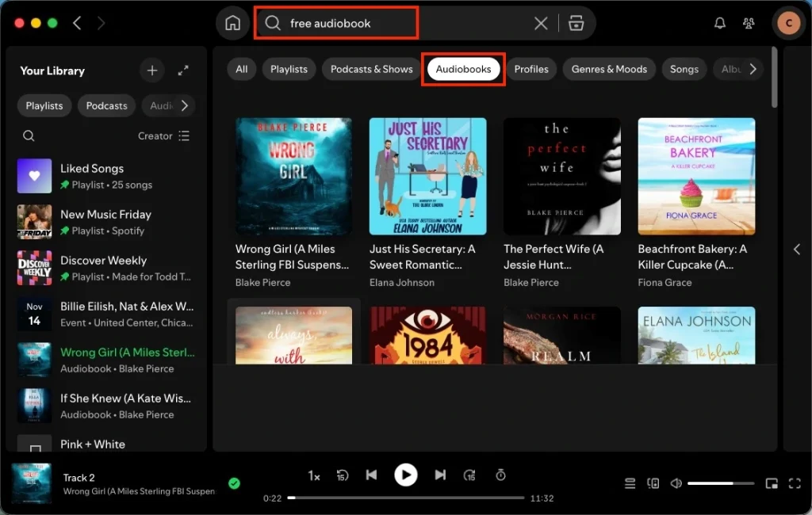Collapse the right side panel
This screenshot has width=812, height=515.
(x=797, y=249)
